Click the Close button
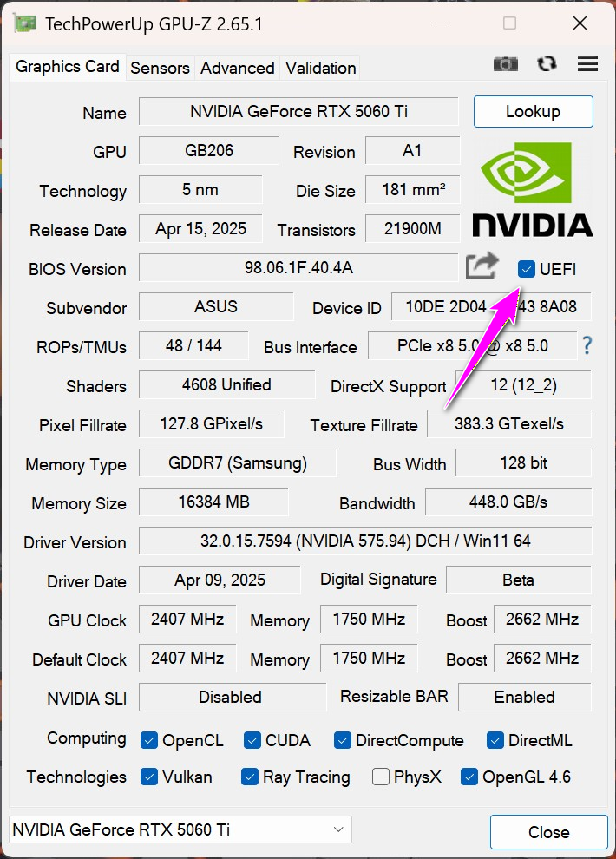Viewport: 616px width, 859px height. [x=548, y=832]
